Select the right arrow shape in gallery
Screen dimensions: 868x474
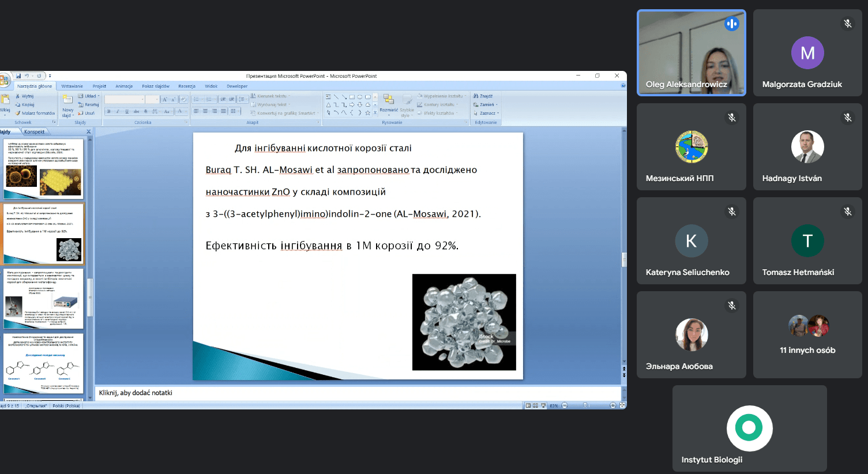point(352,104)
